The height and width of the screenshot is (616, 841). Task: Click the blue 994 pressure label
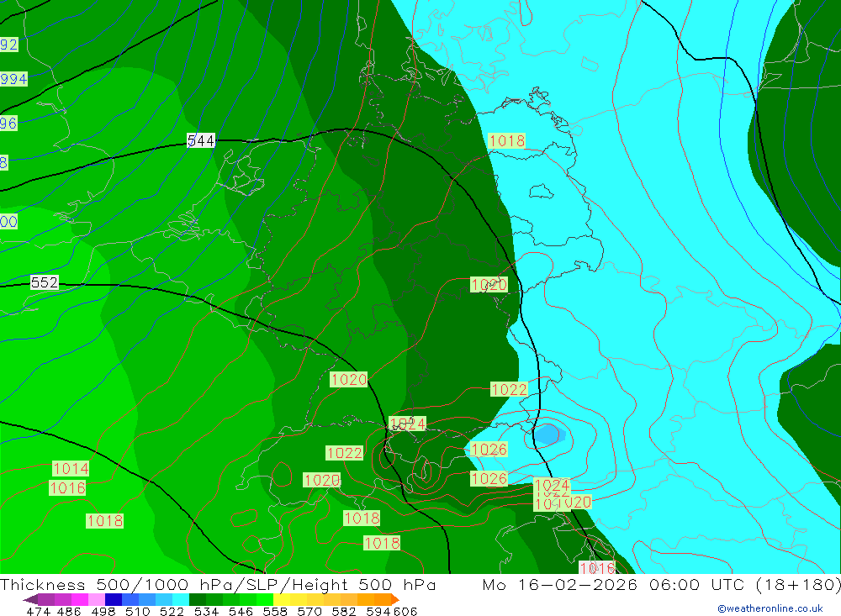[x=13, y=79]
